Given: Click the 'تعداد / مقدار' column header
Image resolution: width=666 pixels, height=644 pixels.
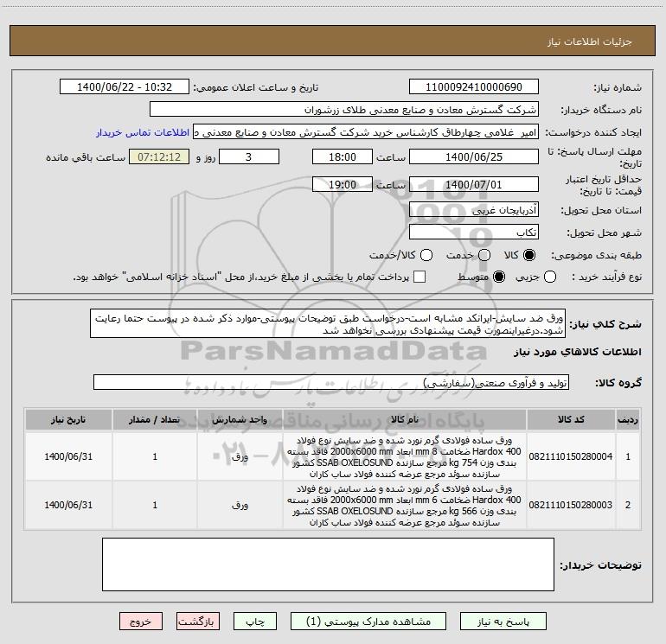Looking at the screenshot, I should click(155, 419).
